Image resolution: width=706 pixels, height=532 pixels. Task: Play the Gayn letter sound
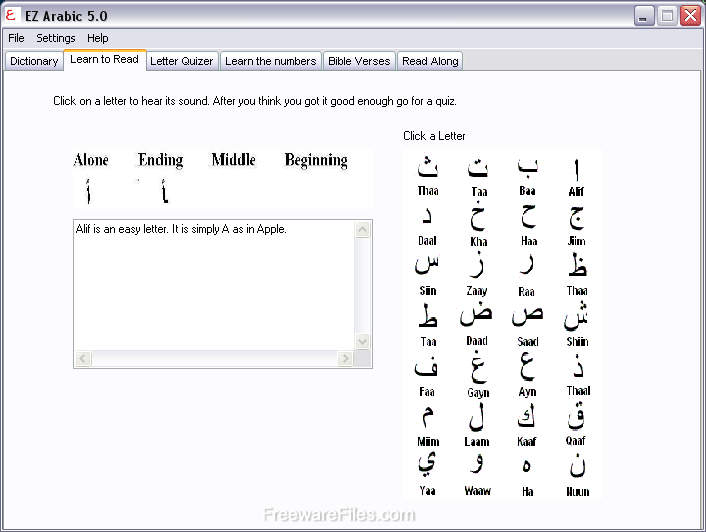click(478, 367)
